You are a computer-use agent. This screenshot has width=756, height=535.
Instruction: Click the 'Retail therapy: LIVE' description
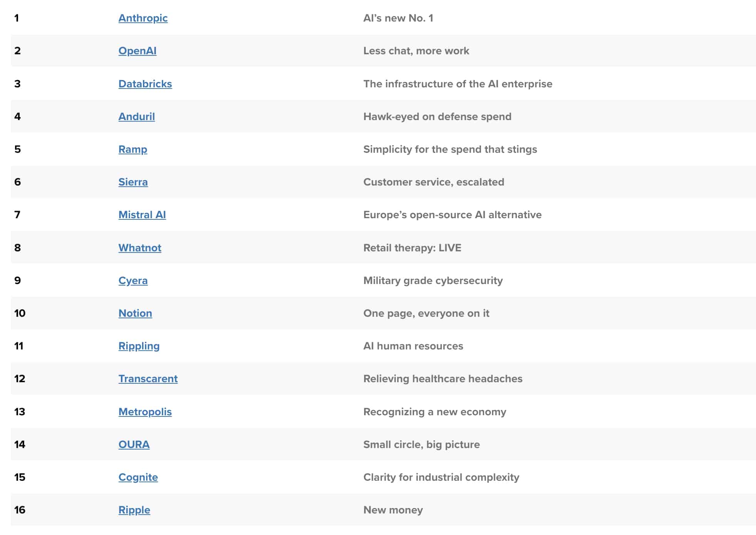point(412,248)
